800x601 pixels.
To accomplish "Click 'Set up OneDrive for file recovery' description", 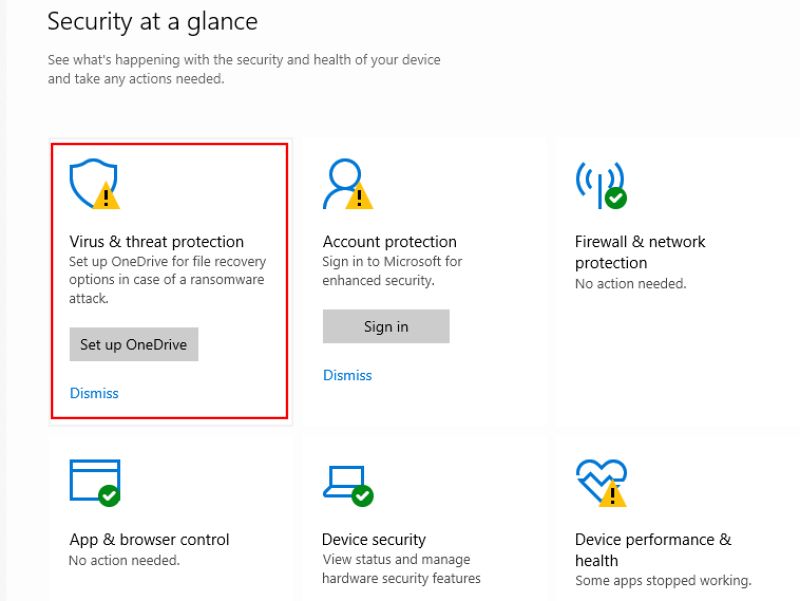I will point(167,280).
